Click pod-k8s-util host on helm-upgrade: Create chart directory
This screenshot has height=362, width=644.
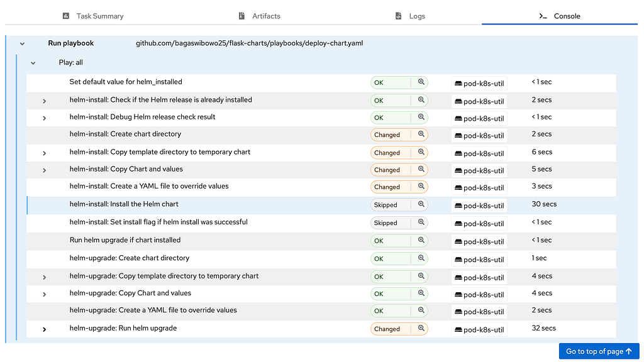tap(479, 260)
